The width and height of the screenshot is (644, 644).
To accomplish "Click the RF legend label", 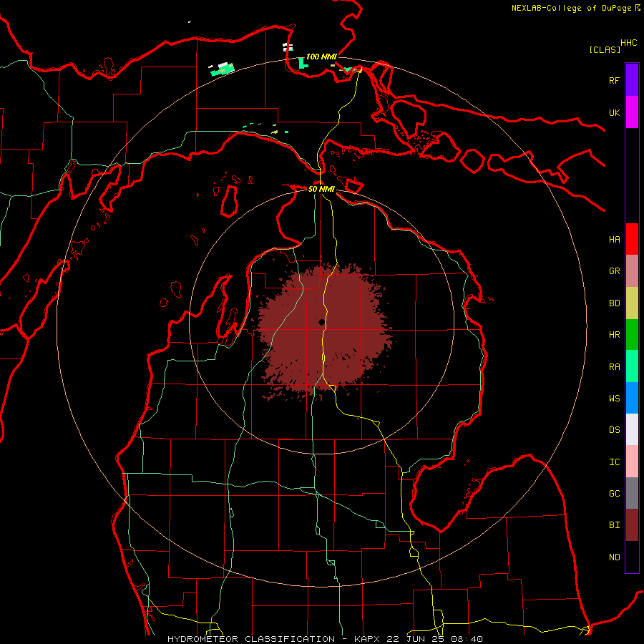I will click(614, 80).
